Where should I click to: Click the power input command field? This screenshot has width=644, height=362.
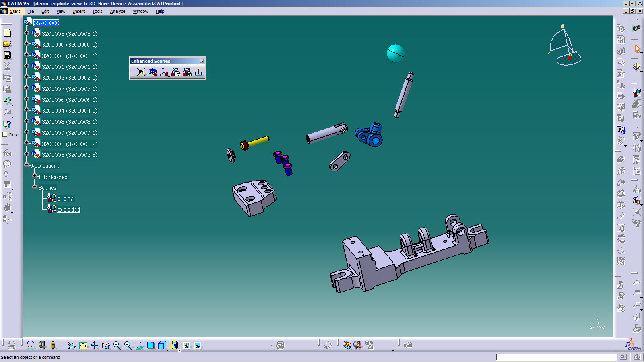(x=556, y=357)
